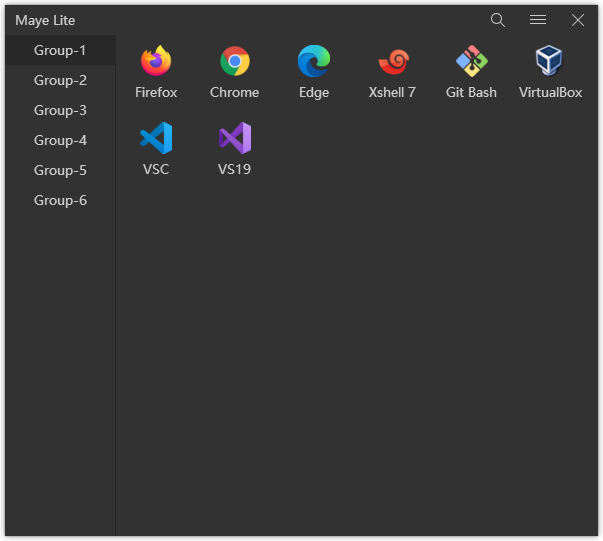
Task: Select the Group-3 tab
Action: point(60,110)
